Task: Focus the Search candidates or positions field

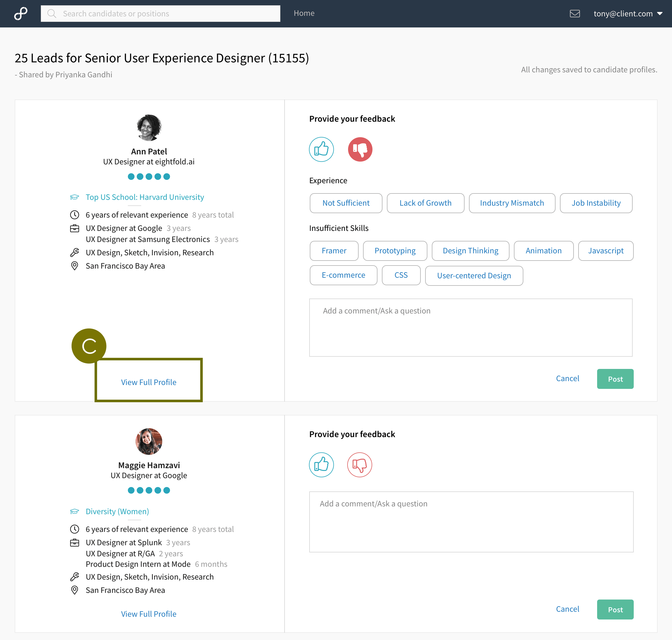Action: click(160, 14)
